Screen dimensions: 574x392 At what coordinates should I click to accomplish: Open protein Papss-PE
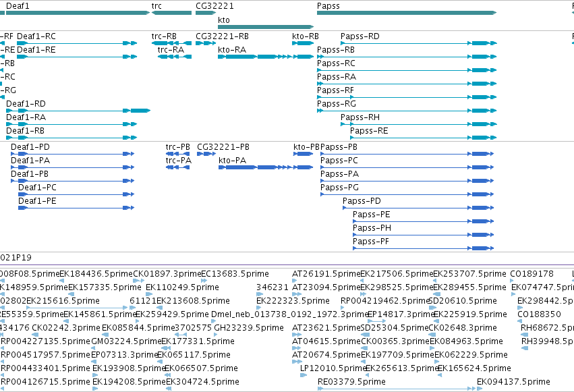pos(371,215)
